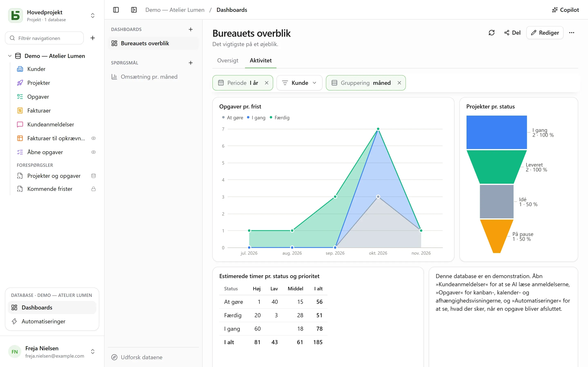Click the Rediger button
588x367 pixels.
pyautogui.click(x=545, y=33)
